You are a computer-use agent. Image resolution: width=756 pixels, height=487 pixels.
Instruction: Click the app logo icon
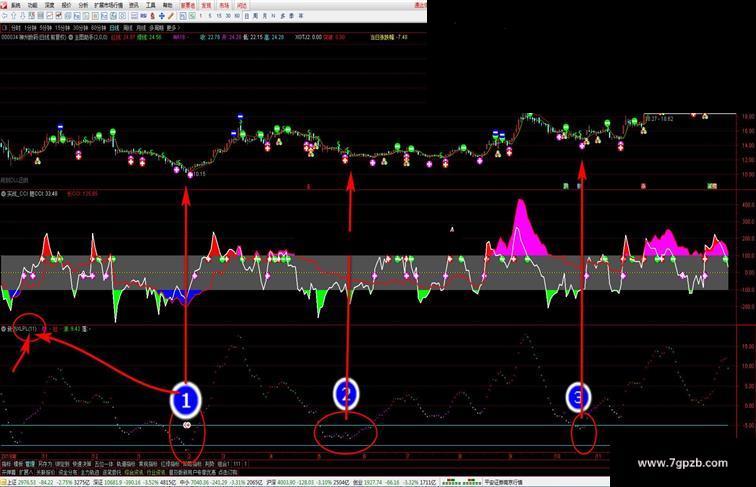point(4,5)
